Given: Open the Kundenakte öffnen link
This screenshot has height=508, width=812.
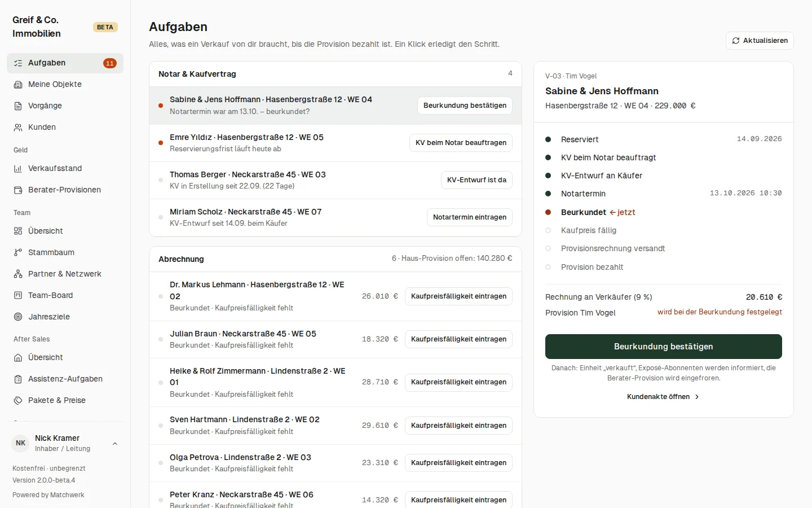Looking at the screenshot, I should point(663,397).
